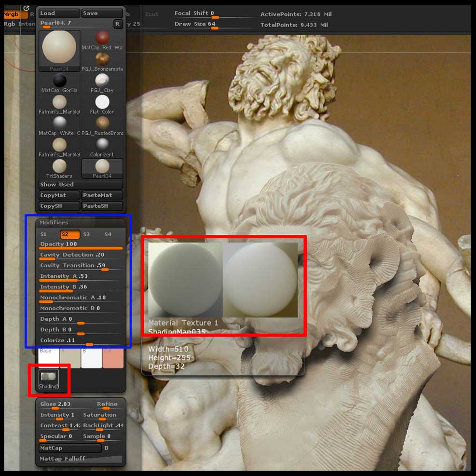Choose the Fatmiri's_Marble material sphere
Viewport: 476px width, 476px height.
pyautogui.click(x=59, y=102)
